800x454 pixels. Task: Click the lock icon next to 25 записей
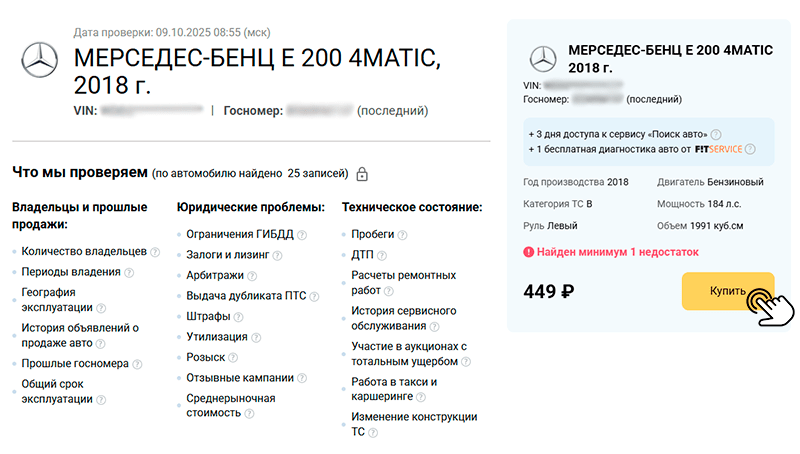(362, 174)
